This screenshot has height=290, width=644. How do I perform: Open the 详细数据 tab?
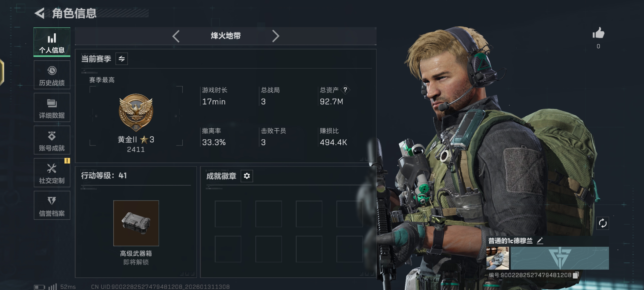coord(52,107)
